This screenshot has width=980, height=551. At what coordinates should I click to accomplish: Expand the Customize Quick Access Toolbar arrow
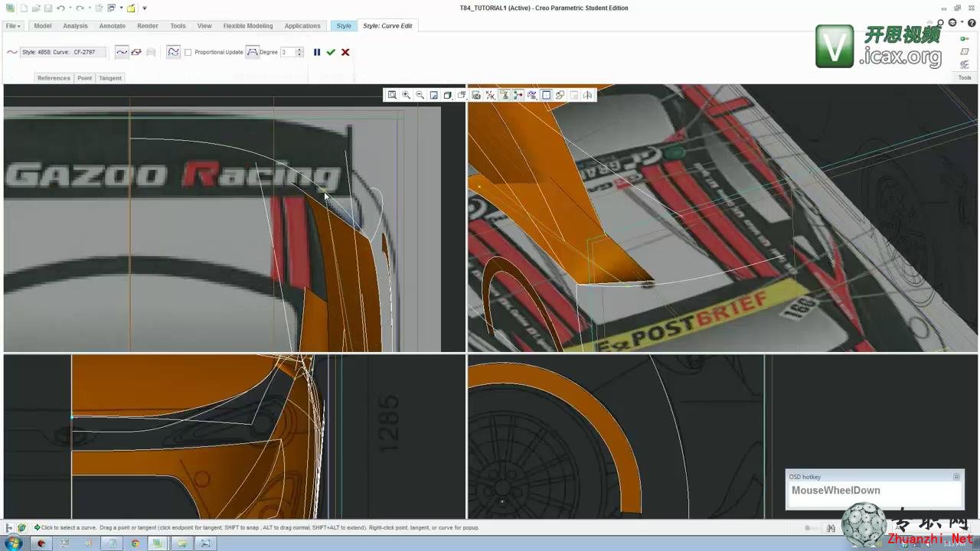click(x=145, y=8)
